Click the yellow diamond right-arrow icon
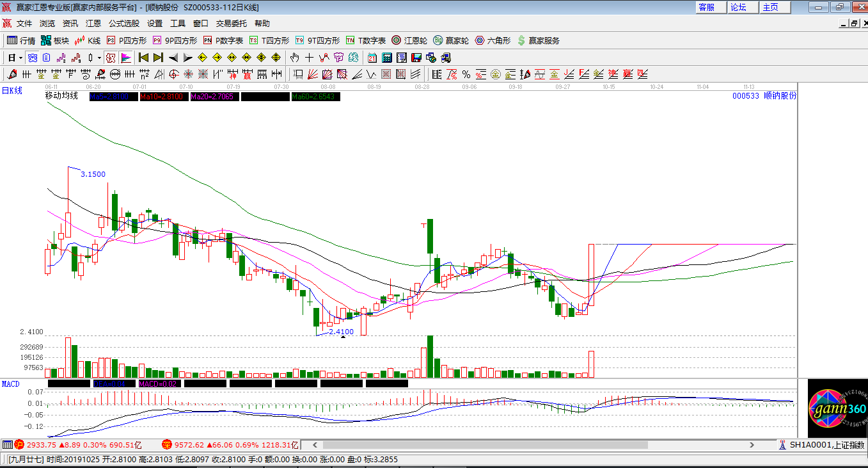The height and width of the screenshot is (468, 868). pyautogui.click(x=217, y=58)
